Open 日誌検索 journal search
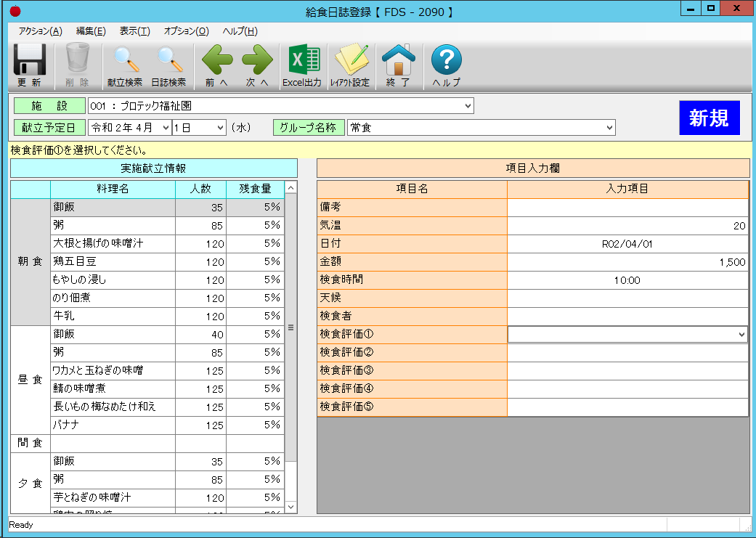This screenshot has width=756, height=538. pos(168,65)
